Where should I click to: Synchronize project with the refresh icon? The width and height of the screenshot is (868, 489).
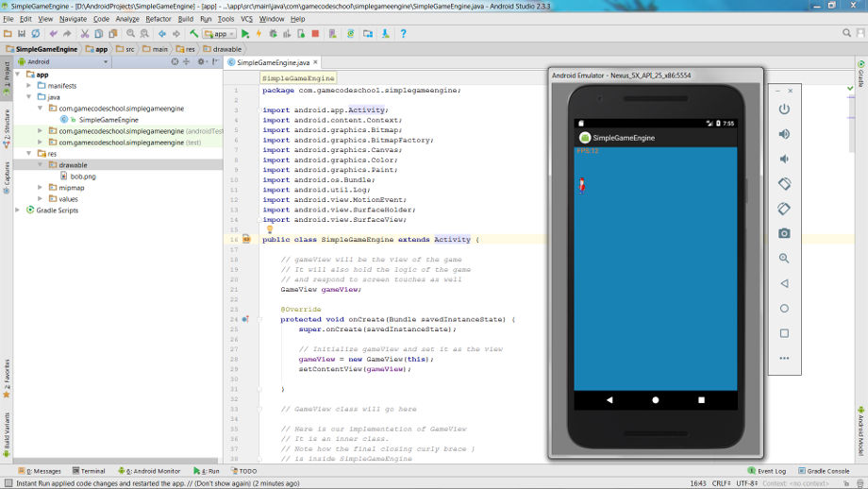[x=36, y=34]
